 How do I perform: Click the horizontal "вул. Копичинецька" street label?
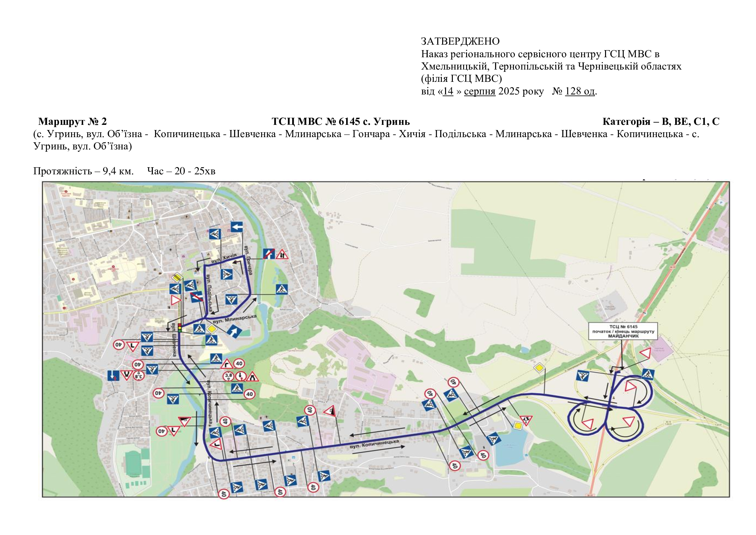[x=374, y=444]
